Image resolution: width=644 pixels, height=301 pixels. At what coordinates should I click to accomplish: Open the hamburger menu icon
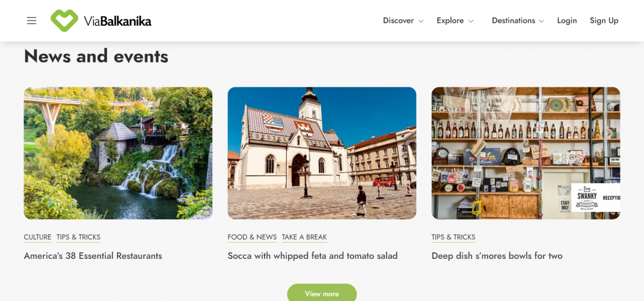[x=32, y=20]
